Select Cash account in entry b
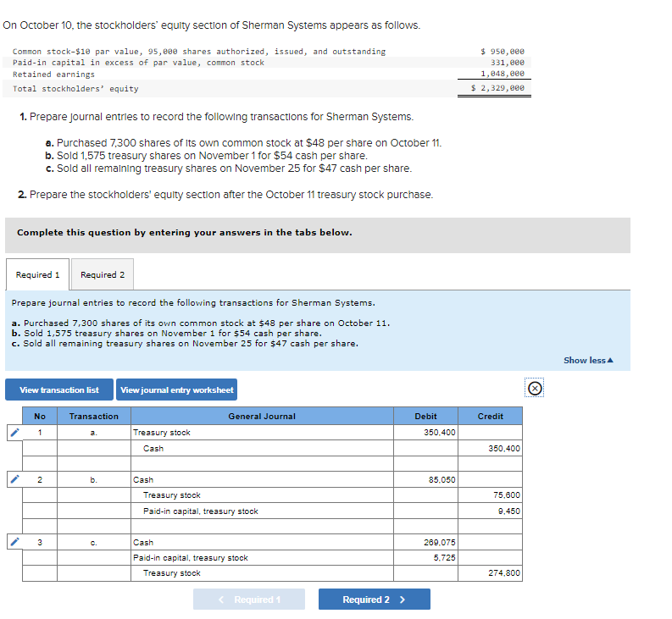672x619 pixels. (262, 480)
